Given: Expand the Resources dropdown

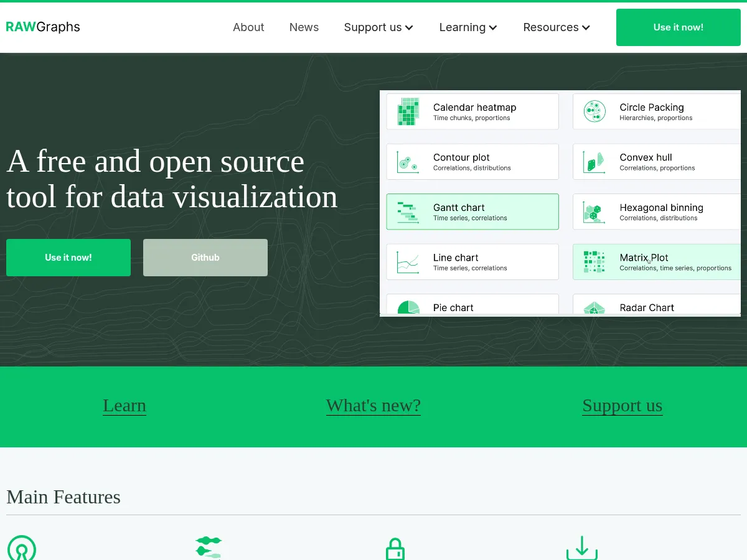Looking at the screenshot, I should [x=556, y=27].
